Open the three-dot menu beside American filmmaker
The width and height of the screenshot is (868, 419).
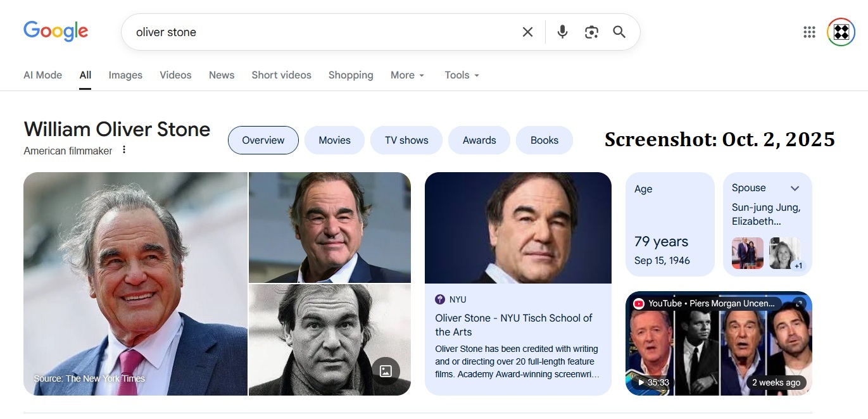(x=124, y=150)
